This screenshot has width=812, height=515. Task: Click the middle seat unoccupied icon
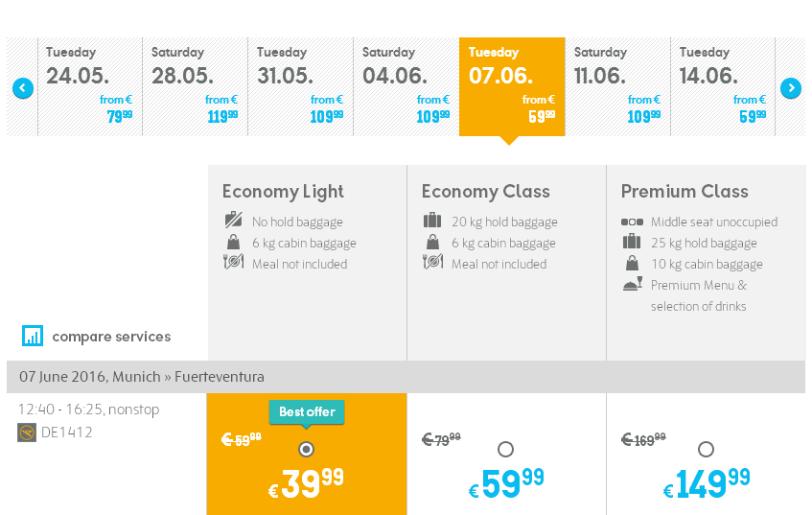(x=632, y=222)
